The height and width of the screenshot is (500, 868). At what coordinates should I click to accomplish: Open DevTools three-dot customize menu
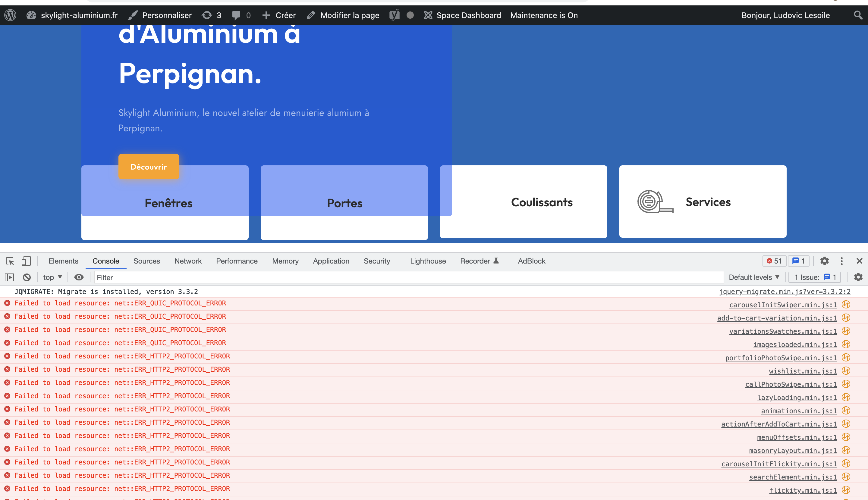841,261
